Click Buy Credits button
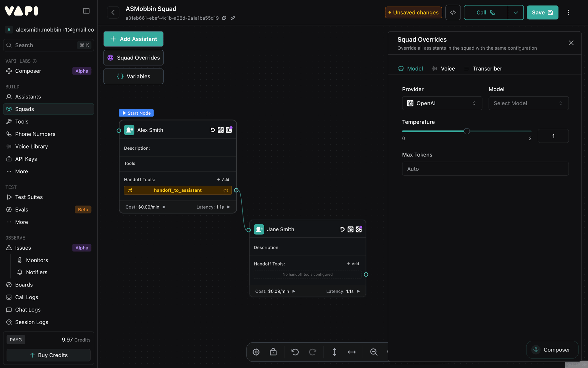588x368 pixels. pyautogui.click(x=49, y=355)
